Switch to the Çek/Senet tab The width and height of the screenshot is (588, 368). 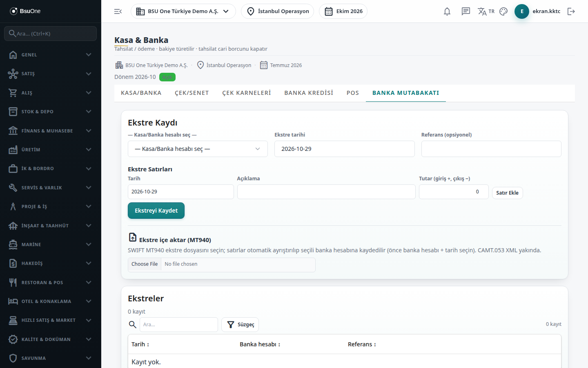[x=192, y=93]
